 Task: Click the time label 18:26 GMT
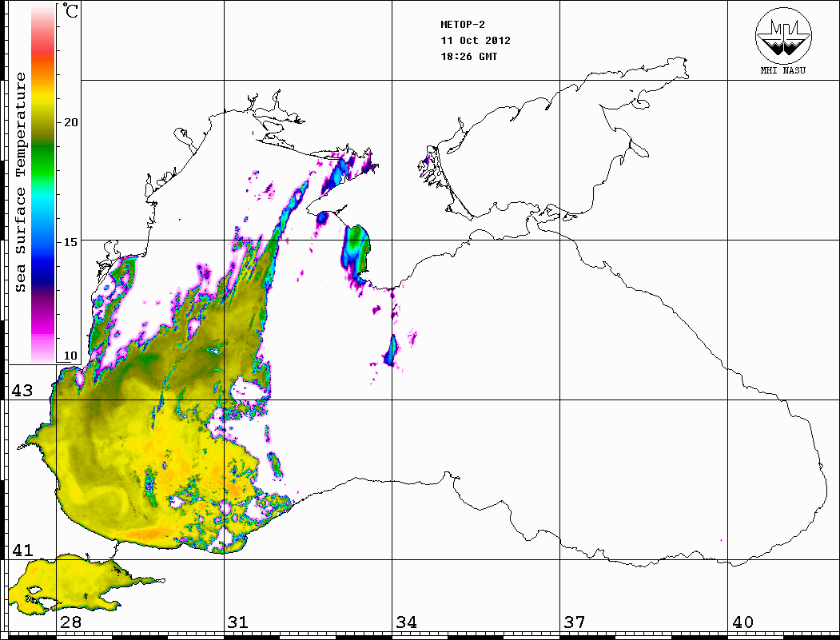(469, 57)
